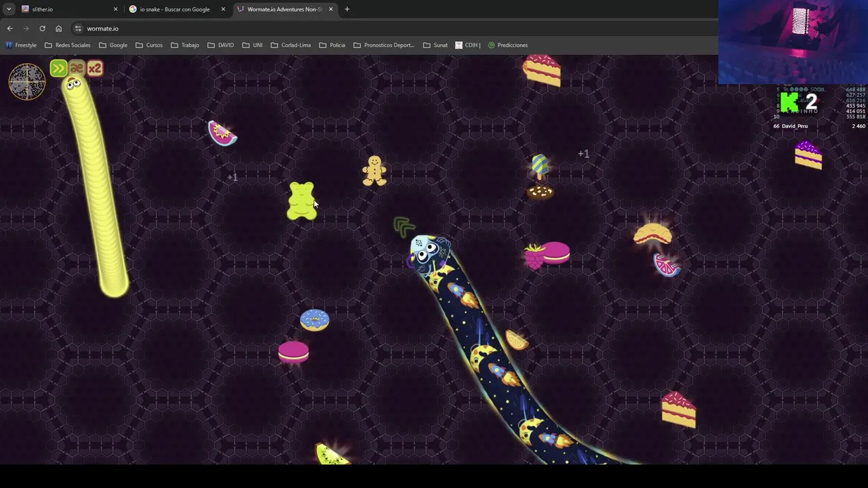Open the Policia bookmark folder
Screen dimensions: 868x488
[x=332, y=45]
